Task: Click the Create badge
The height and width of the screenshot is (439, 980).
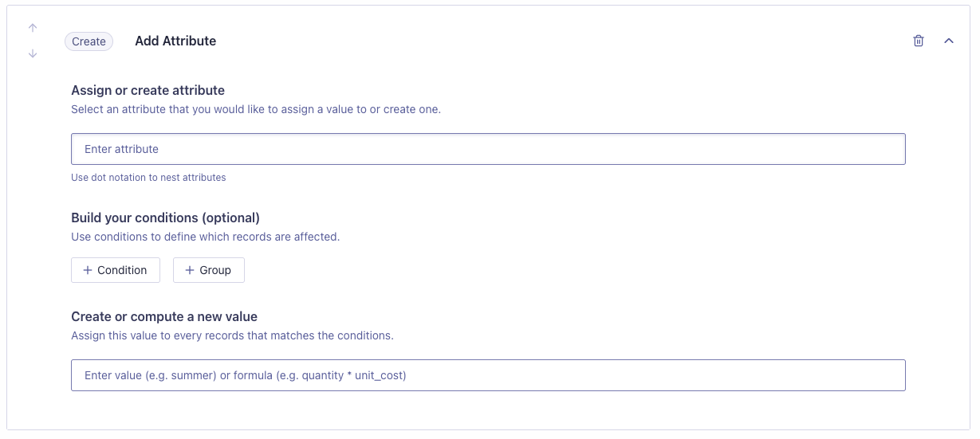Action: tap(89, 41)
